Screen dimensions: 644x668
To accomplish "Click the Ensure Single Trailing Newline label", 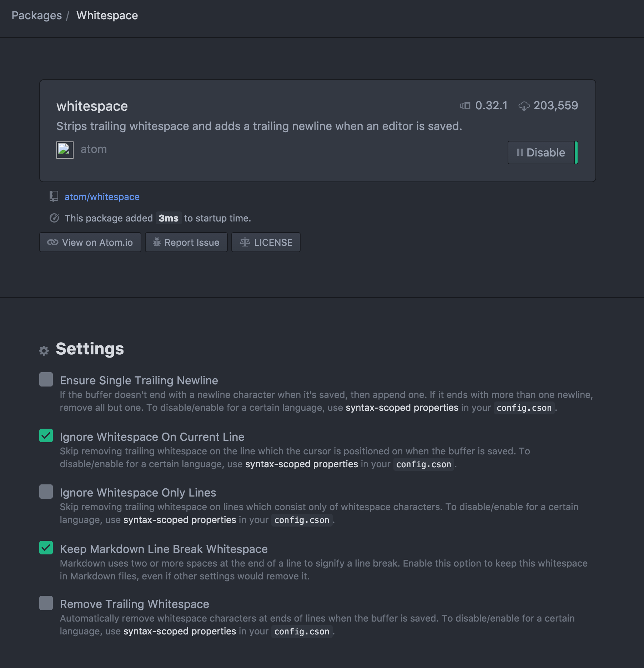I will pyautogui.click(x=139, y=380).
